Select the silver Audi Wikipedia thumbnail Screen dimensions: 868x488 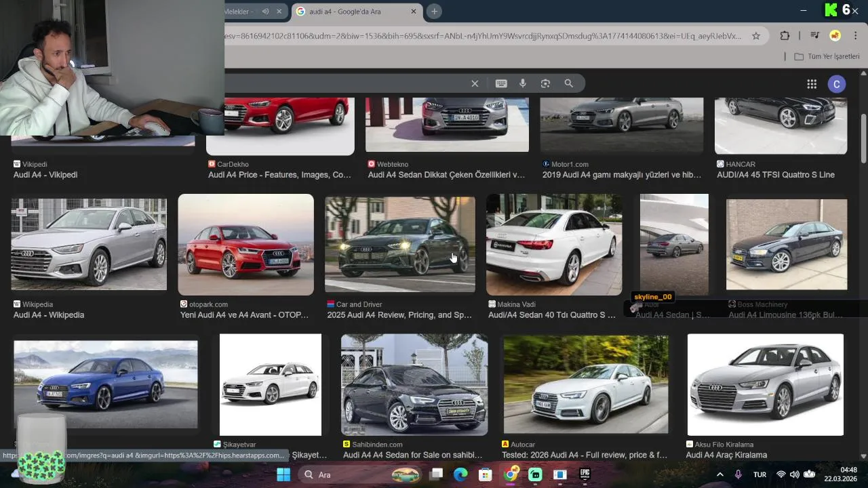tap(89, 245)
